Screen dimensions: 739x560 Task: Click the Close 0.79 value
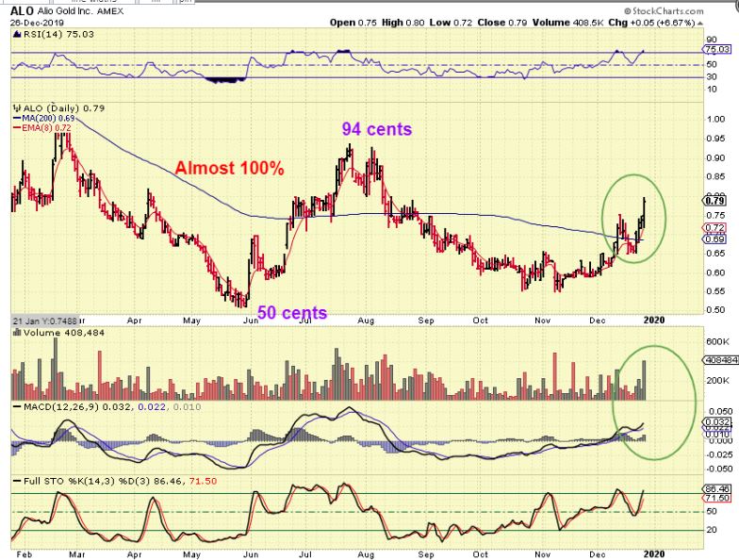(502, 23)
